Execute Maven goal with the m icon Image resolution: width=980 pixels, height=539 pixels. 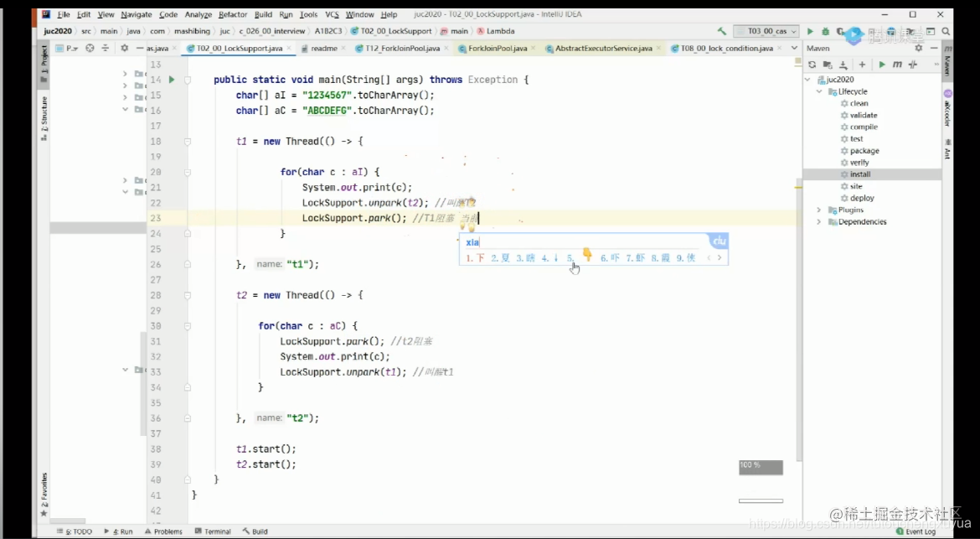tap(897, 65)
